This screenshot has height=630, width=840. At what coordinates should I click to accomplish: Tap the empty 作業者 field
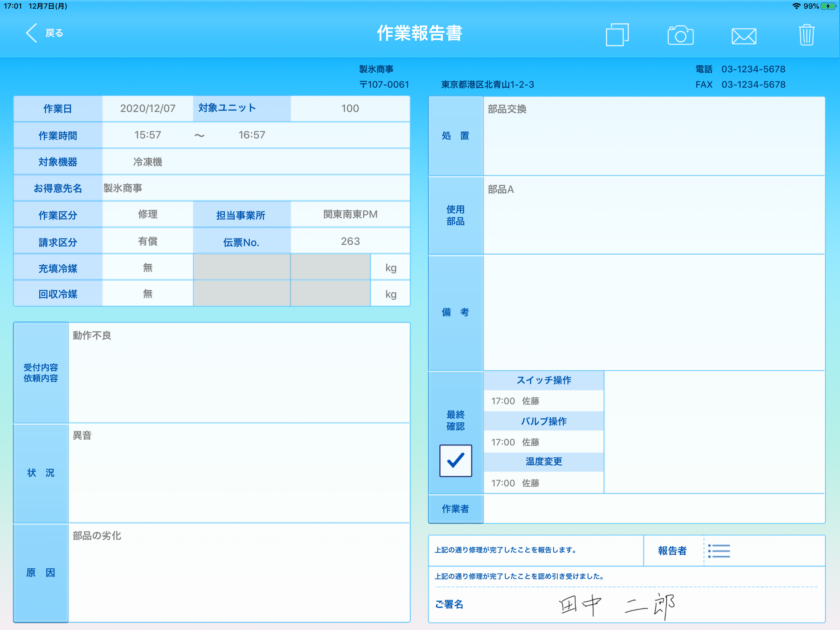pyautogui.click(x=654, y=509)
